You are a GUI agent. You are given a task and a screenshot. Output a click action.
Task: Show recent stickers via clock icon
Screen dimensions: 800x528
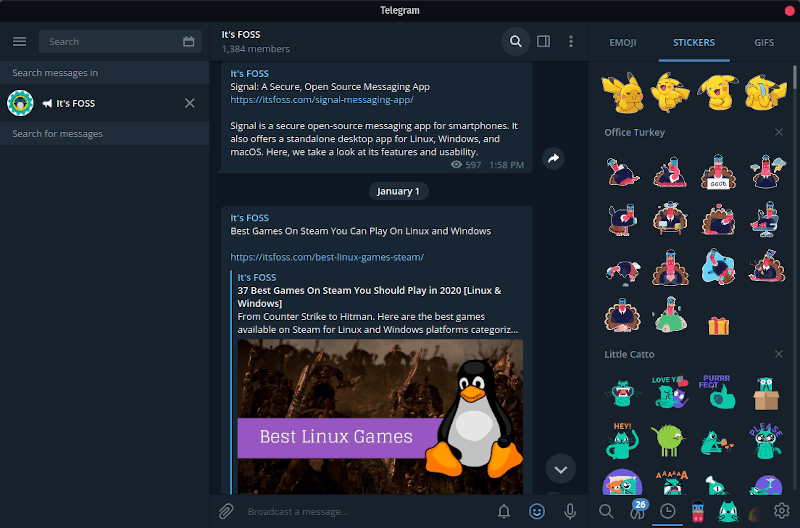[x=667, y=511]
